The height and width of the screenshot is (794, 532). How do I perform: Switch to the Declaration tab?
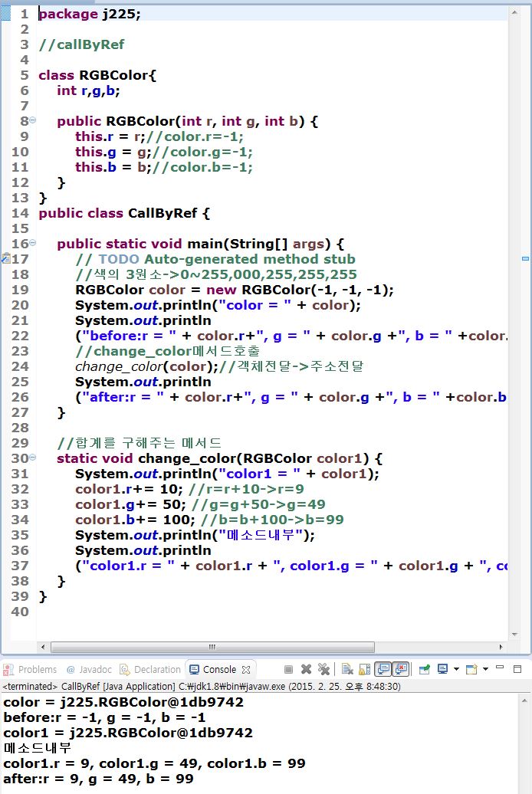(x=150, y=669)
